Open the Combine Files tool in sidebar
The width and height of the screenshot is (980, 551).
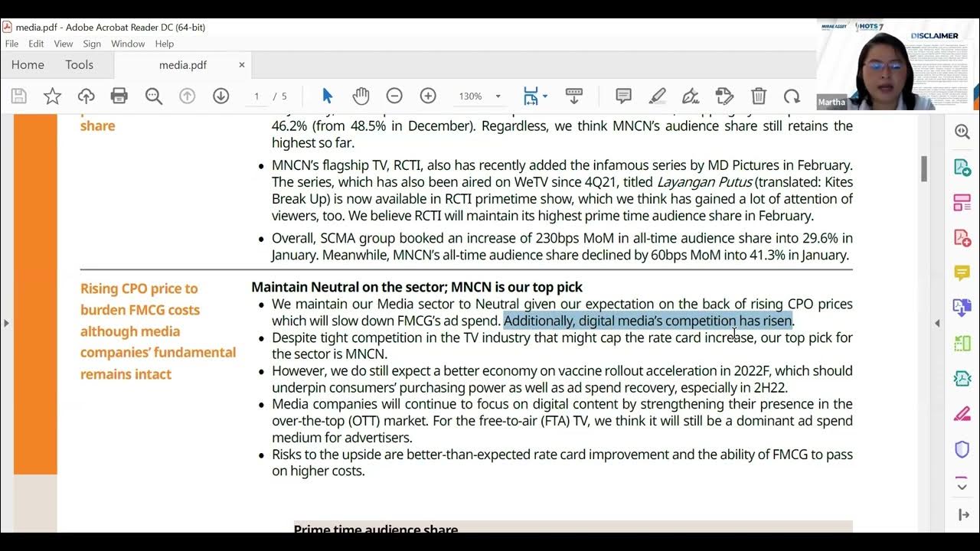962,308
